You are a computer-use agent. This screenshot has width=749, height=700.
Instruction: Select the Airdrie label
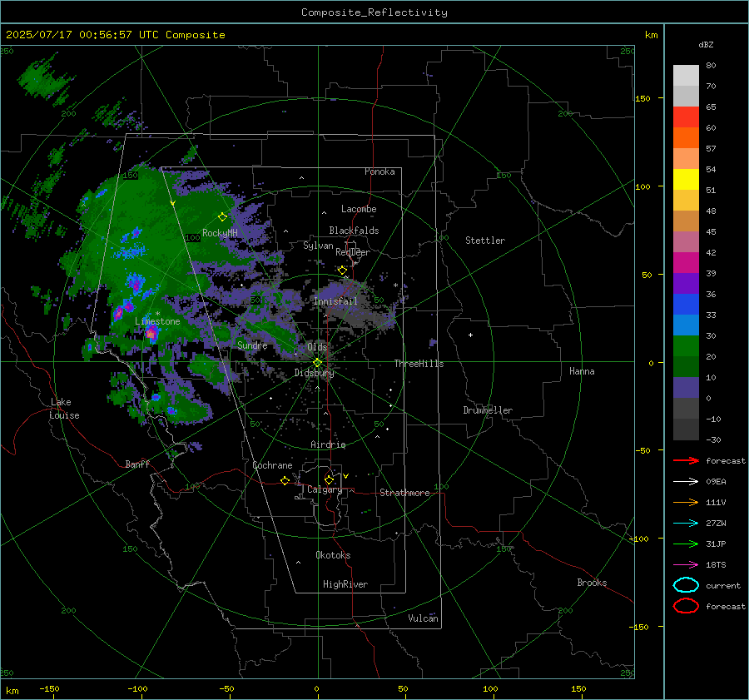click(328, 444)
